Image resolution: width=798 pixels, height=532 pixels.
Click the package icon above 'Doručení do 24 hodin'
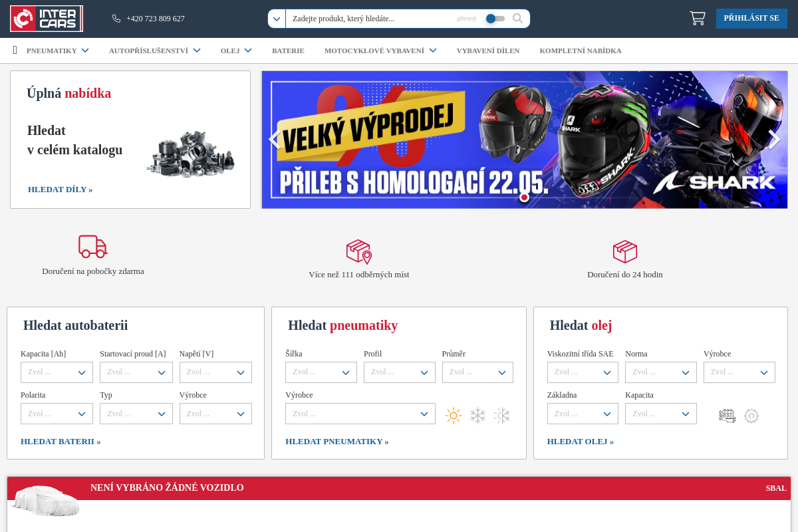tap(624, 251)
